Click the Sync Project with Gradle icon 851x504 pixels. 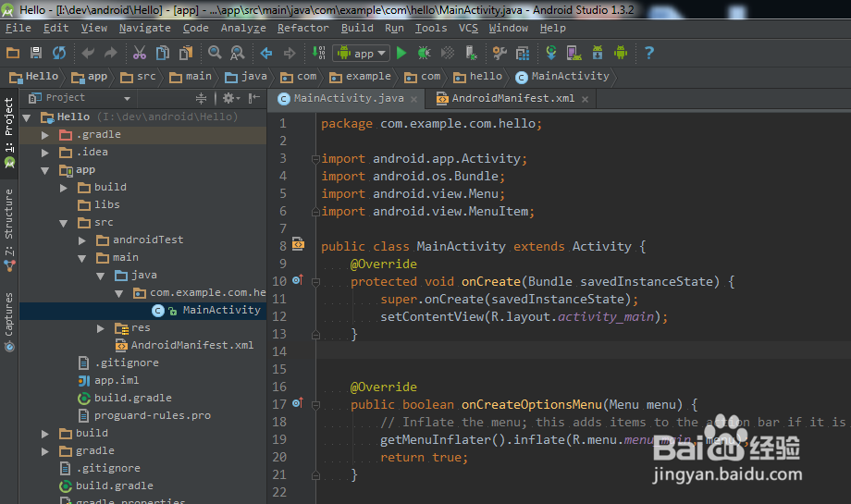551,53
